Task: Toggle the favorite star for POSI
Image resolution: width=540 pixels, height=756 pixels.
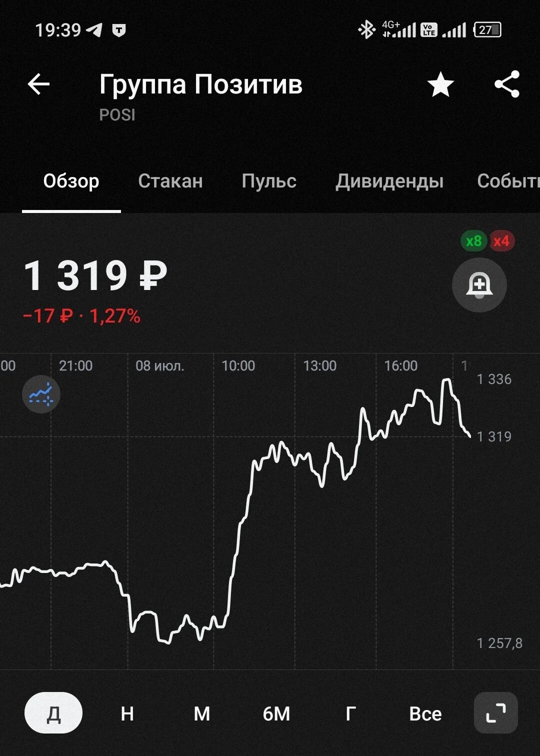Action: click(x=440, y=84)
